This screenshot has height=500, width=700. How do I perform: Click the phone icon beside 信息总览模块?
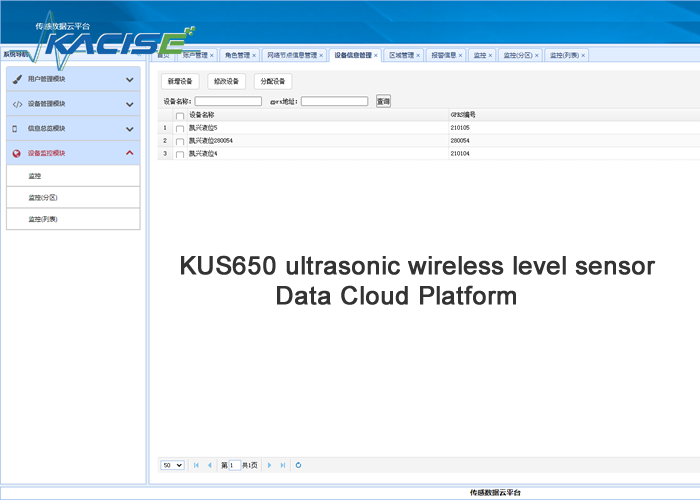click(x=15, y=129)
